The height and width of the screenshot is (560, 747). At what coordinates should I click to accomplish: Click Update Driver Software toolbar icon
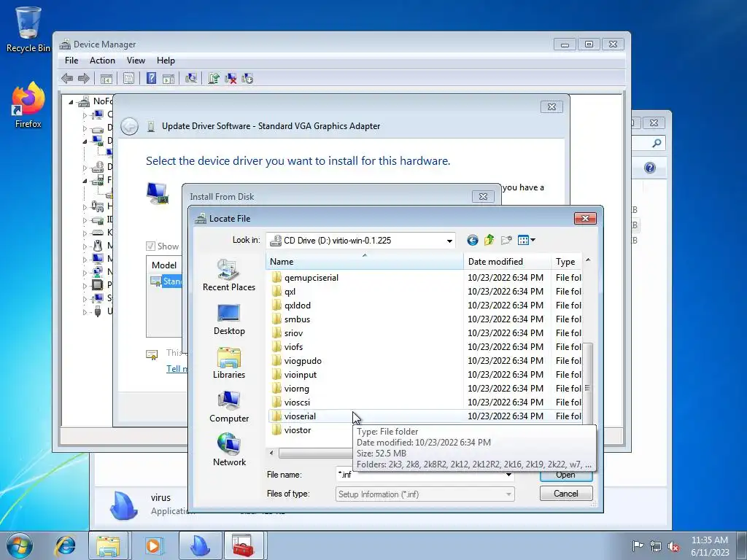tap(214, 78)
